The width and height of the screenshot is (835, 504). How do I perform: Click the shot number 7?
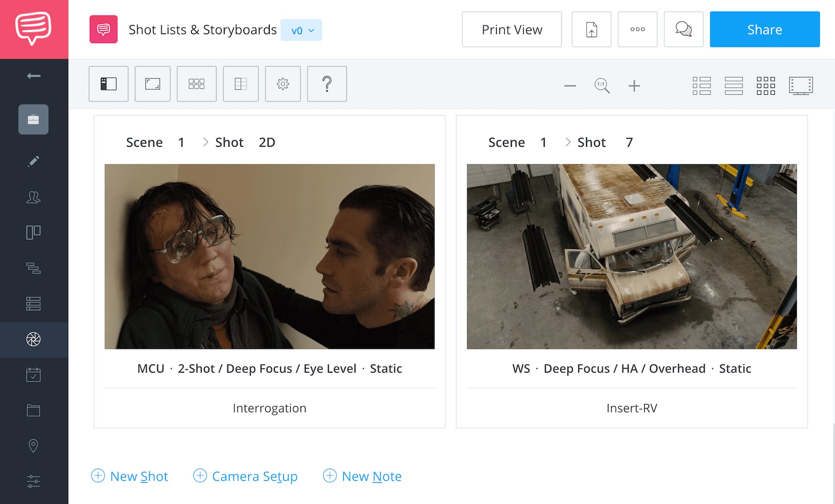(x=629, y=142)
